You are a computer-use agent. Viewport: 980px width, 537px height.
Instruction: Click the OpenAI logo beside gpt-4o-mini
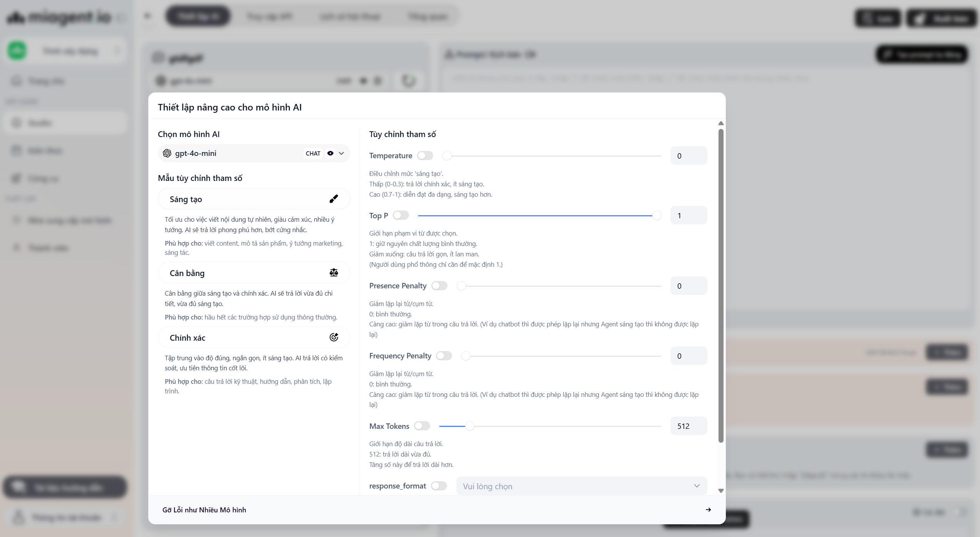pyautogui.click(x=167, y=153)
